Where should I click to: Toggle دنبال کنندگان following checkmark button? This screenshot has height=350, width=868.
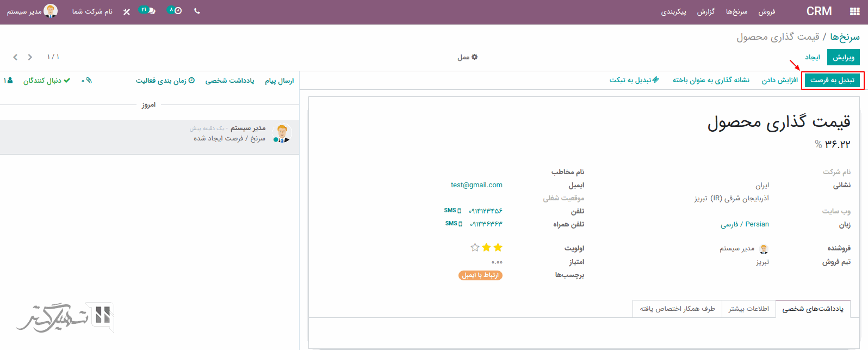coord(47,81)
